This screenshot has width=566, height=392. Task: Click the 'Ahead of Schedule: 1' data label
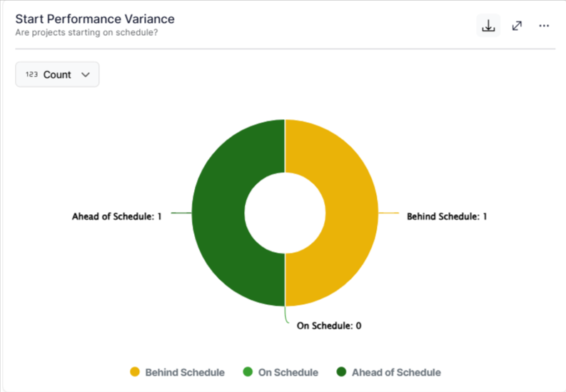tap(116, 216)
